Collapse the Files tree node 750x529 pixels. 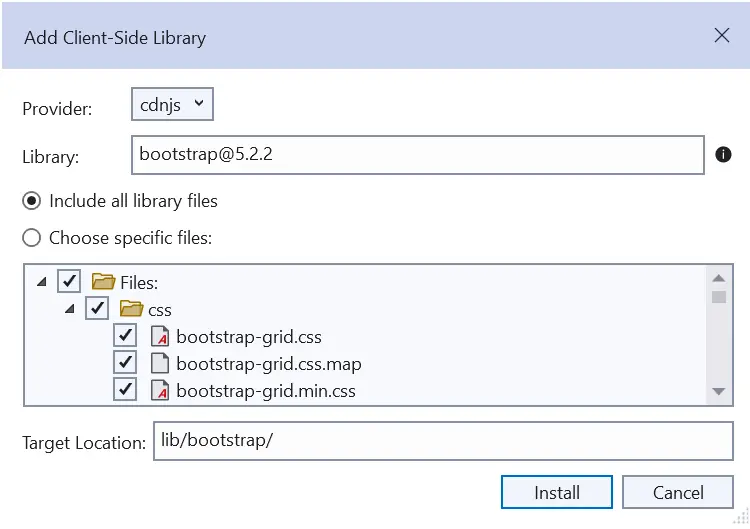(x=42, y=282)
